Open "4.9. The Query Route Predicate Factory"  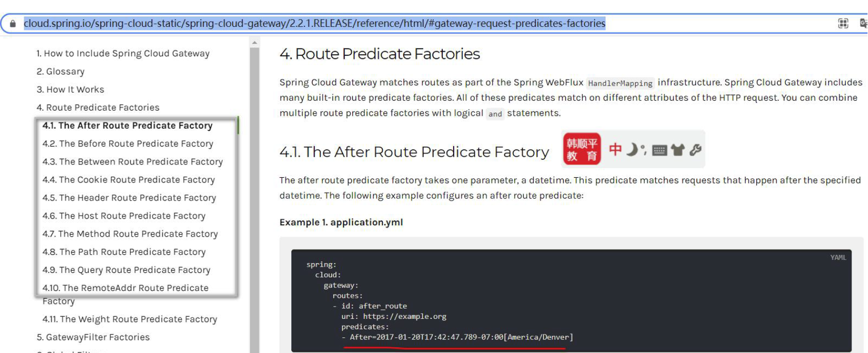pyautogui.click(x=127, y=270)
